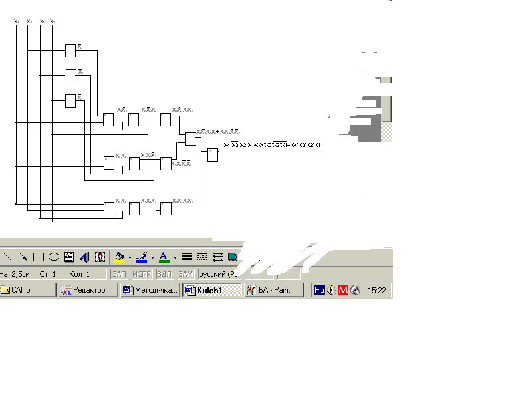Click the X4 input label

16,21
